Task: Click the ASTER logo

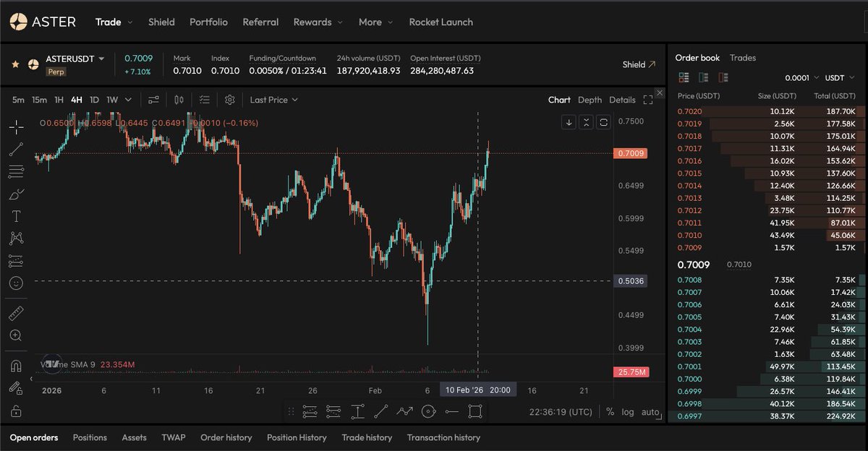Action: tap(43, 22)
